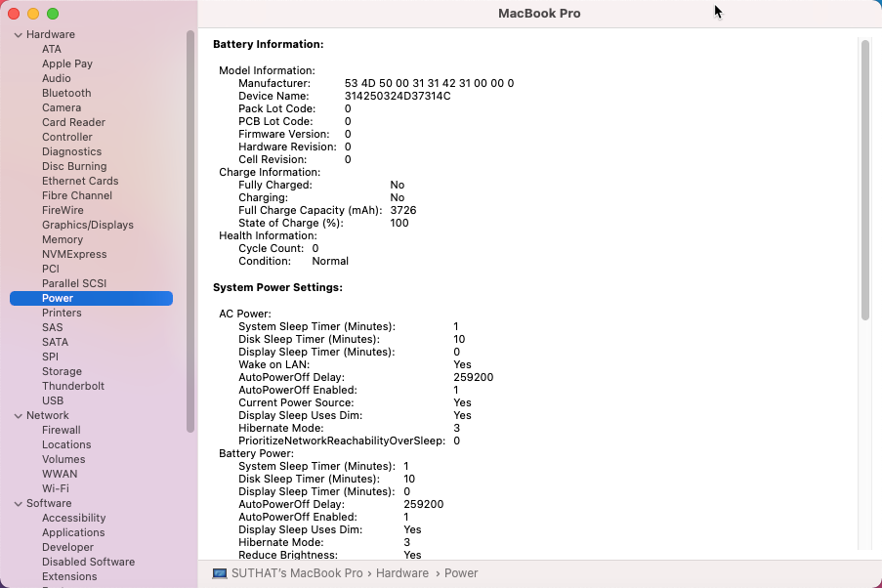The width and height of the screenshot is (882, 588).
Task: Click the green zoom window button
Action: 53,14
